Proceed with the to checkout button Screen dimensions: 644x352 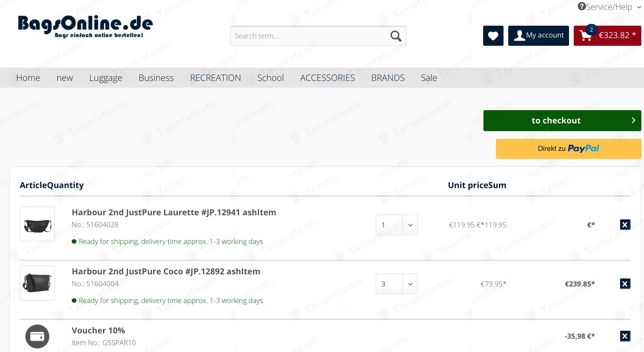pos(562,120)
